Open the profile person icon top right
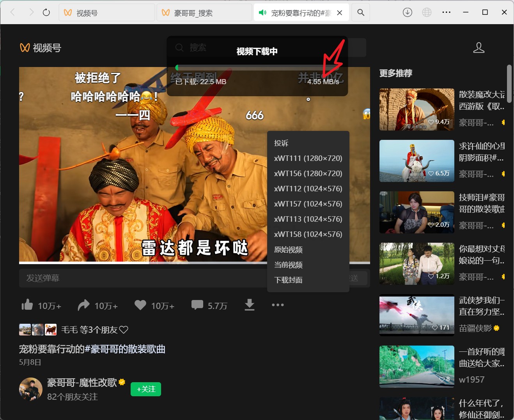 [479, 48]
